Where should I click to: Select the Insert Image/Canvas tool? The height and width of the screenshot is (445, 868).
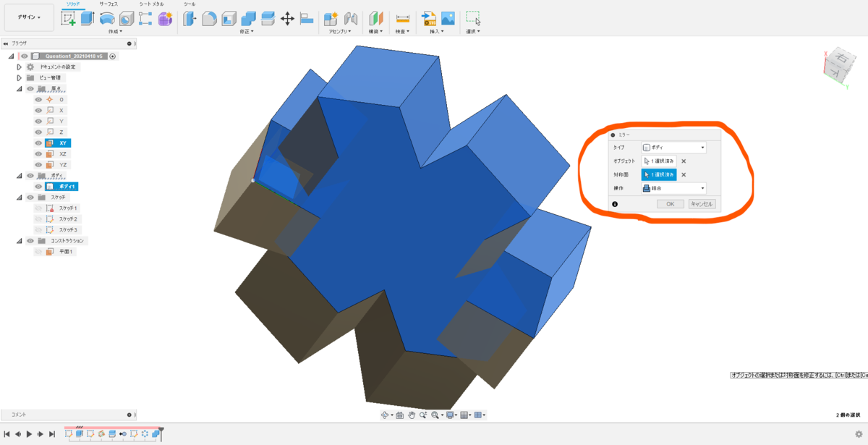click(x=448, y=19)
